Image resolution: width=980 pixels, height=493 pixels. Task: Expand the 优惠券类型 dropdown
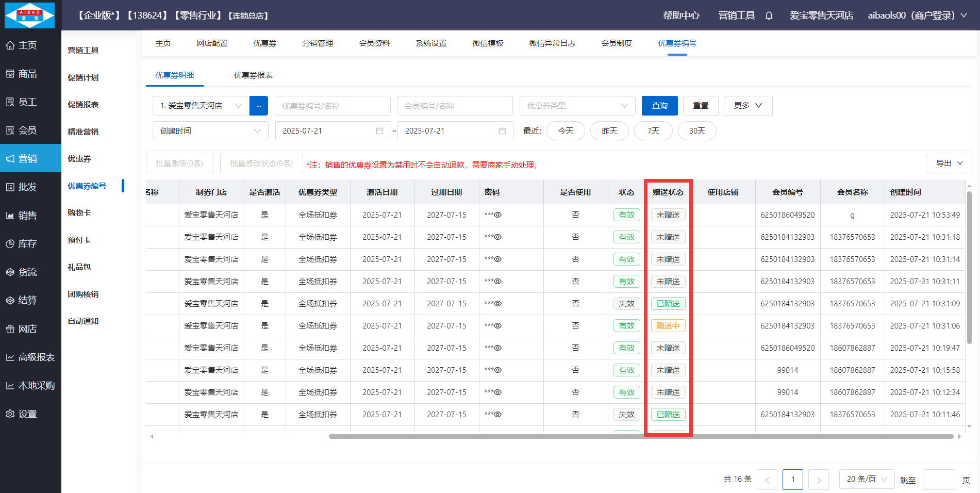[x=577, y=106]
